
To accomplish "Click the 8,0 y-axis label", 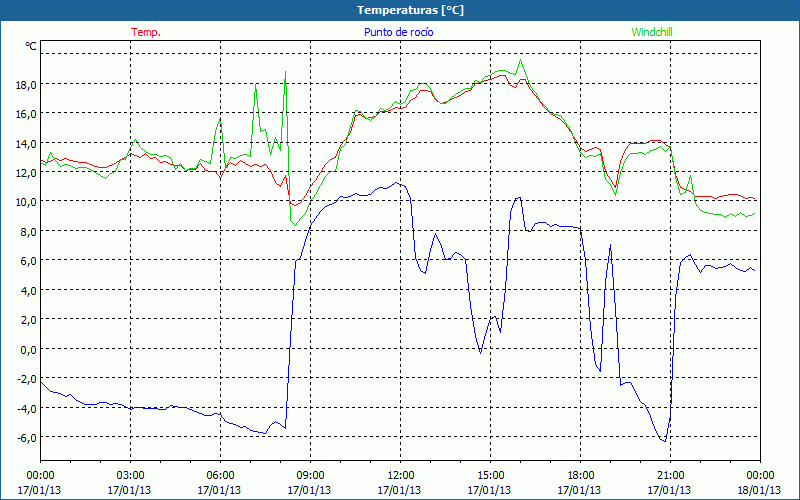I will pos(29,232).
